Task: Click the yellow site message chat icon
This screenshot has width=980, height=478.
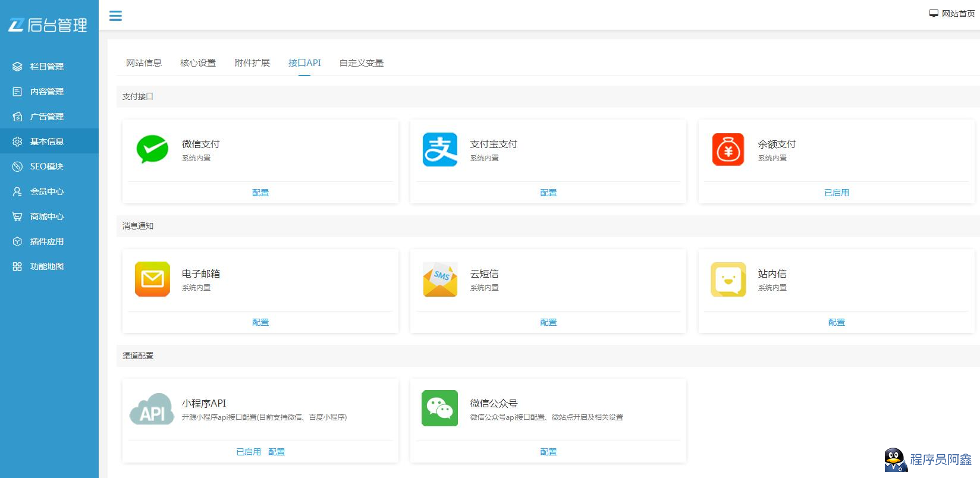Action: point(728,279)
